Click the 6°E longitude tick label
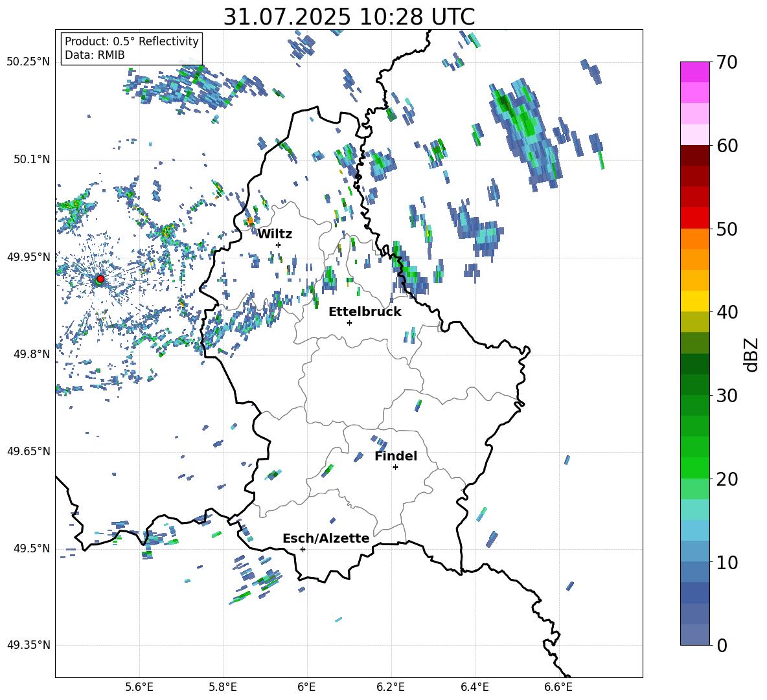 pyautogui.click(x=306, y=687)
